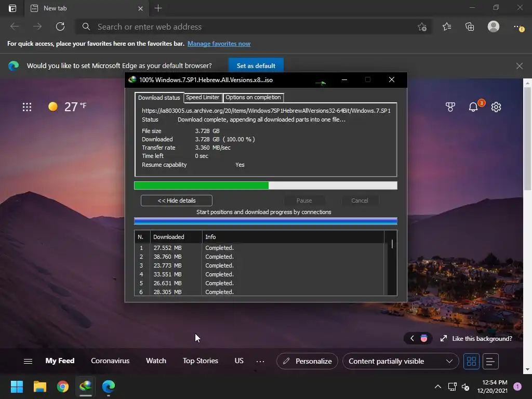Click the Edge back navigation arrow
Image resolution: width=532 pixels, height=399 pixels.
point(15,26)
